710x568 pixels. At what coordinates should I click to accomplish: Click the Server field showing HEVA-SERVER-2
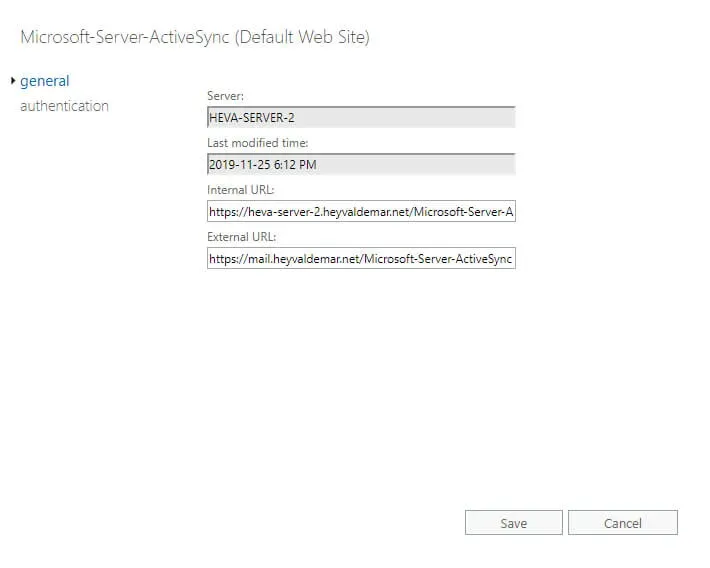tap(361, 117)
